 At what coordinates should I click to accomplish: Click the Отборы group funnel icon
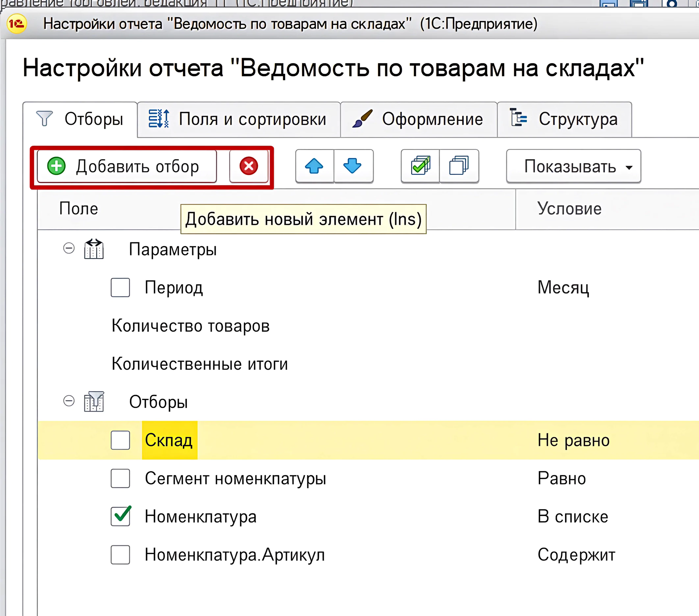pos(94,401)
